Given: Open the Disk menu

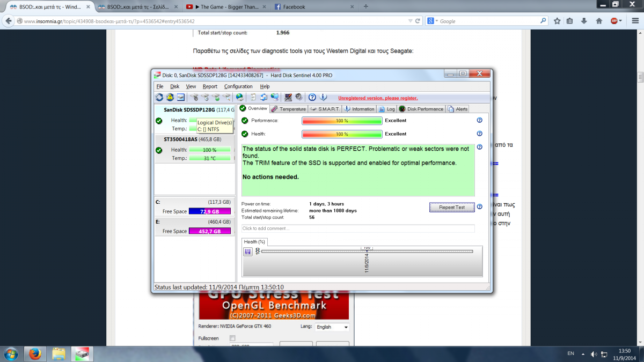Looking at the screenshot, I should click(175, 86).
